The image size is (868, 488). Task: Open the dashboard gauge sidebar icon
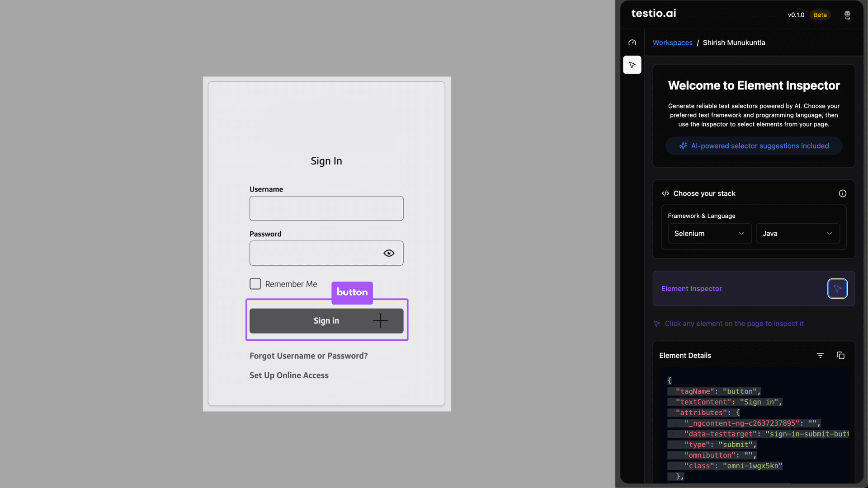tap(632, 42)
